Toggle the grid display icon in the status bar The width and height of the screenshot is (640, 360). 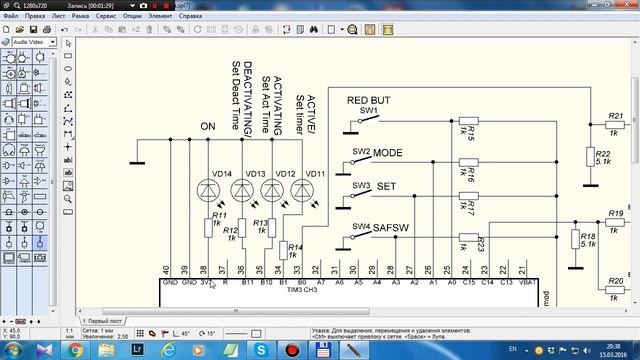[140, 333]
